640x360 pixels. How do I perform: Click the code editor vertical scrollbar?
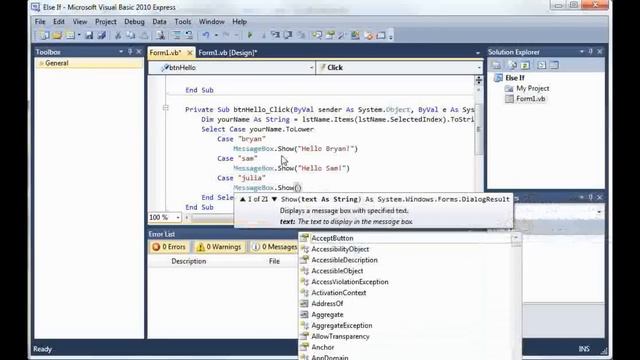(479, 129)
